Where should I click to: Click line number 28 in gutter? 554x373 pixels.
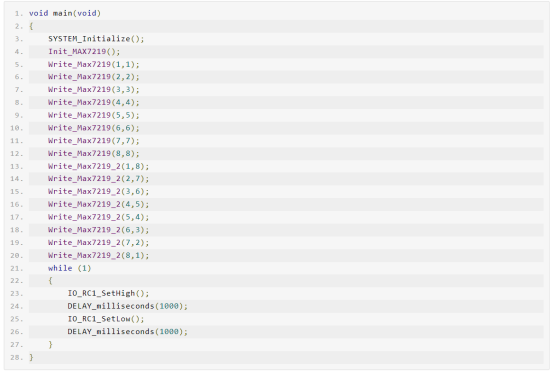click(17, 357)
